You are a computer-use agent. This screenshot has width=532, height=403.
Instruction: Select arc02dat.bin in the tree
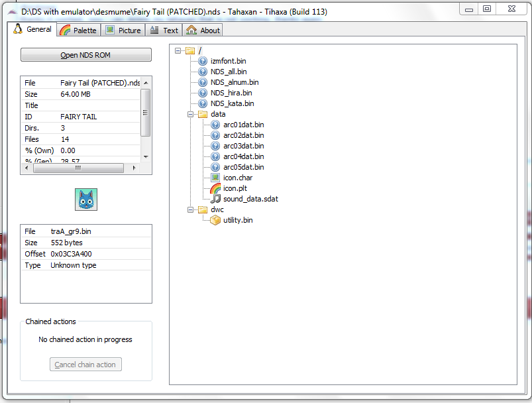click(243, 135)
